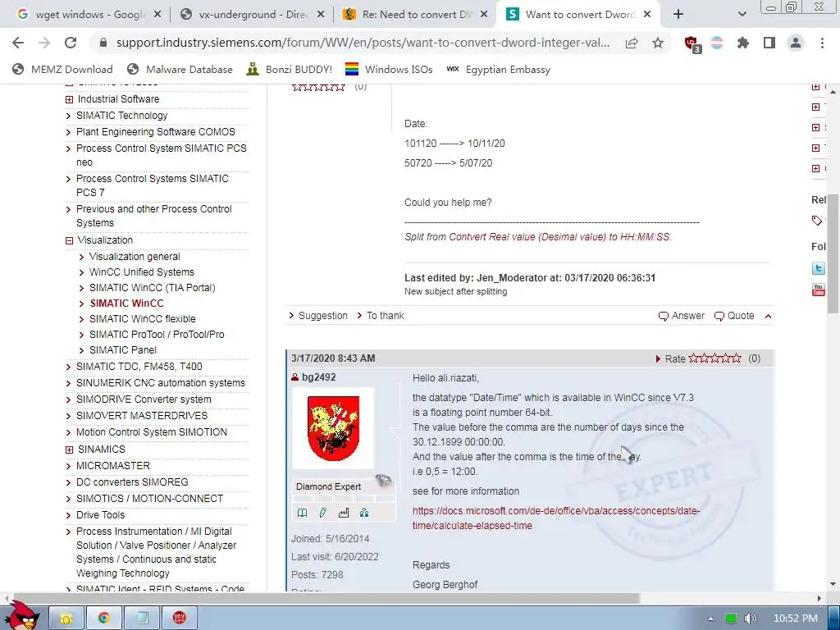
Task: Open the MEMZ Download bookmark
Action: (62, 69)
